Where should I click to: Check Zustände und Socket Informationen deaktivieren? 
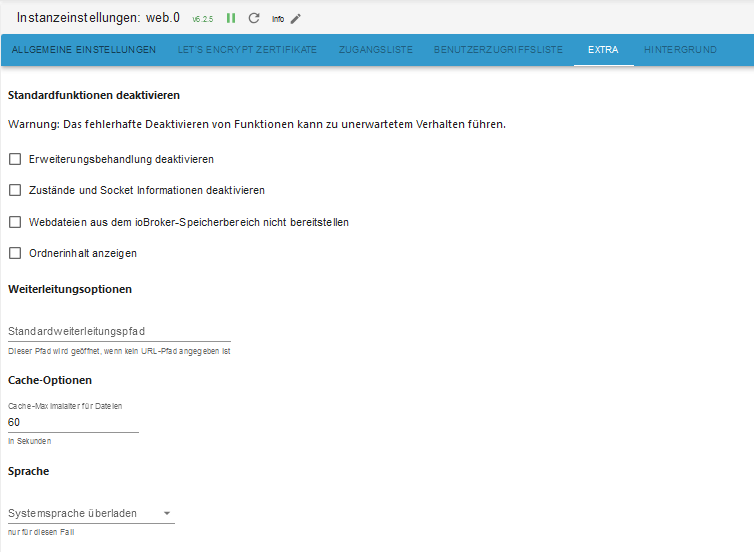tap(15, 190)
